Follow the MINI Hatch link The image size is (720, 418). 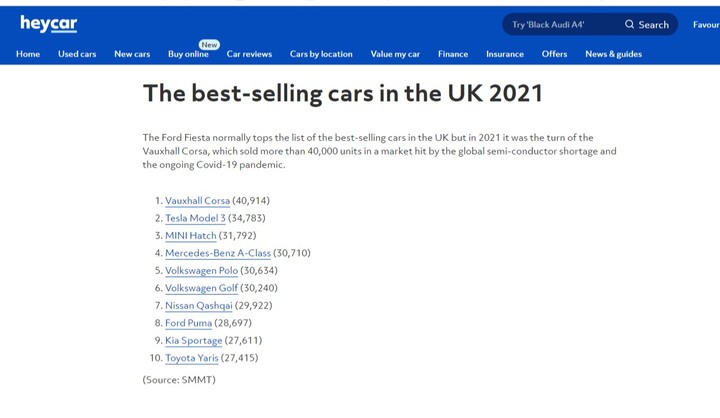[191, 236]
